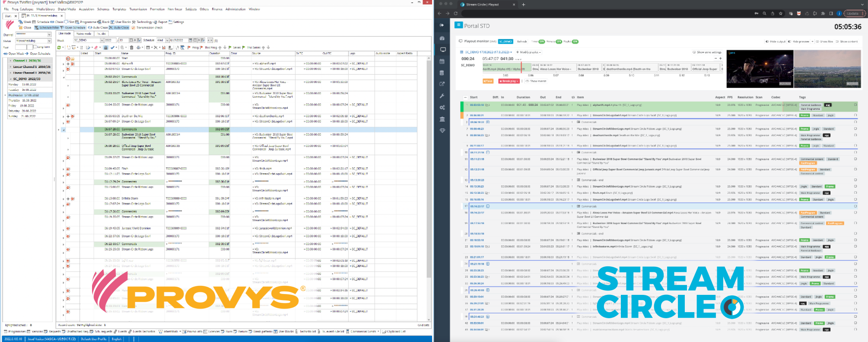The width and height of the screenshot is (868, 342).
Task: Click the Portal STD hamburger menu icon
Action: [x=459, y=25]
